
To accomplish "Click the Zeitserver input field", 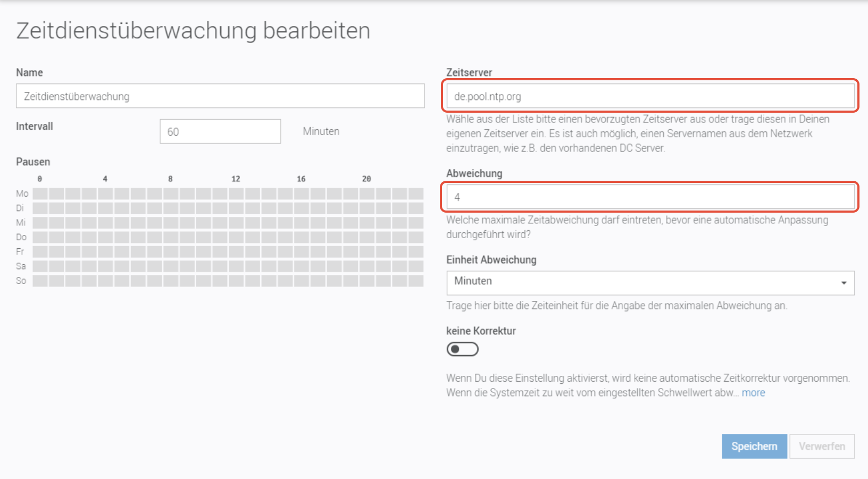I will [x=650, y=96].
